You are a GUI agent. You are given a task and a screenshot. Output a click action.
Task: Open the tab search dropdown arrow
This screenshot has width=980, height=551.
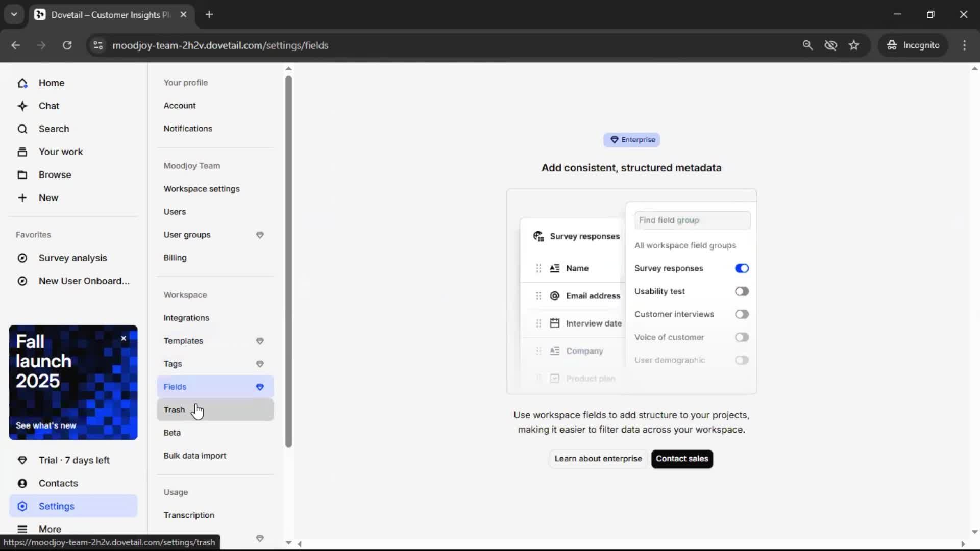[14, 14]
